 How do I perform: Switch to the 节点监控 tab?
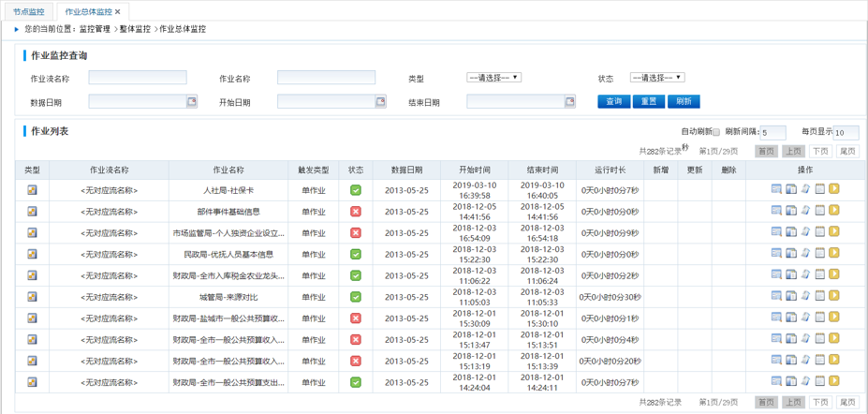pos(28,12)
